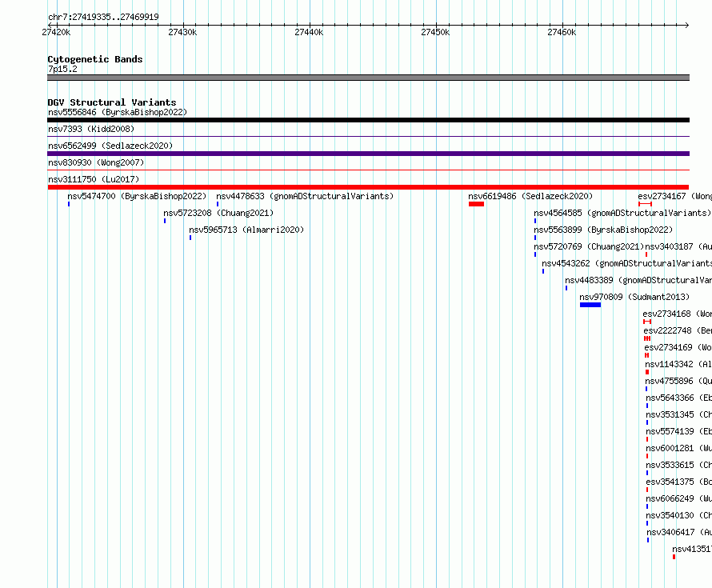Open the nsv6066249 variant label
Screen dimensions: 712x588
679,498
